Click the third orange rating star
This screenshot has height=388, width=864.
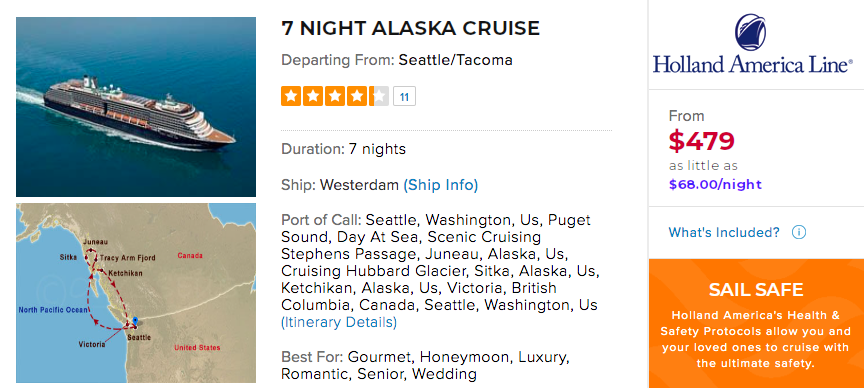(335, 96)
